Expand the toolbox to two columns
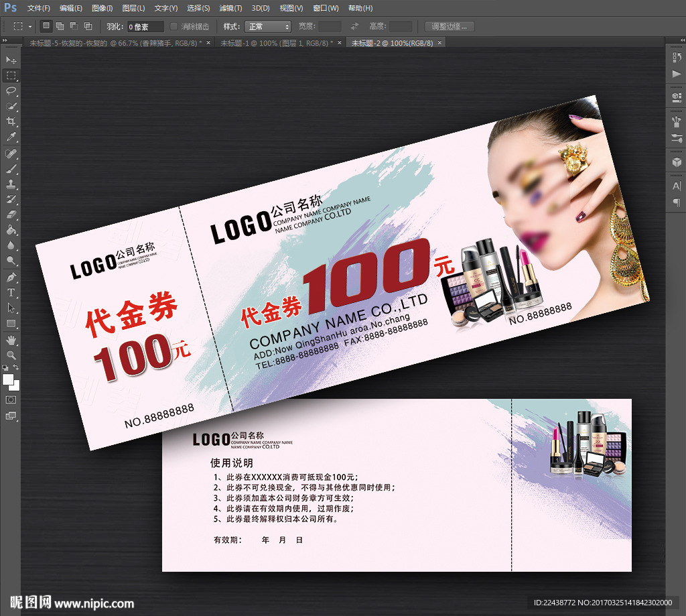 click(x=5, y=40)
